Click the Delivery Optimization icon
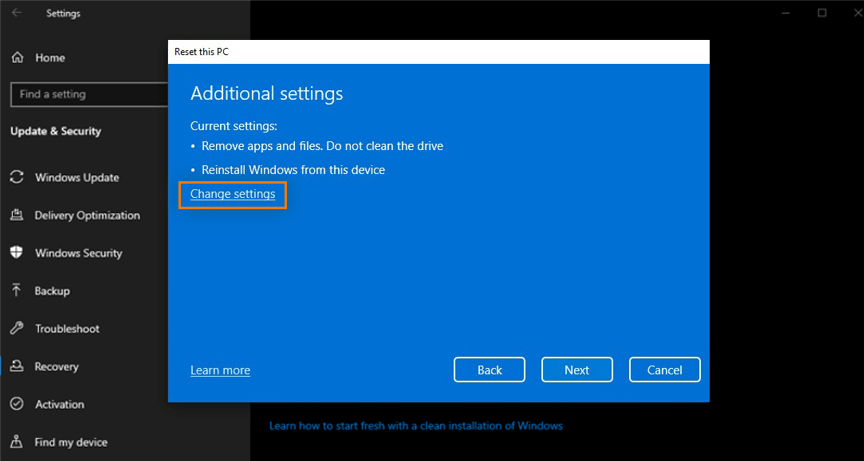Viewport: 864px width, 461px height. (x=17, y=215)
